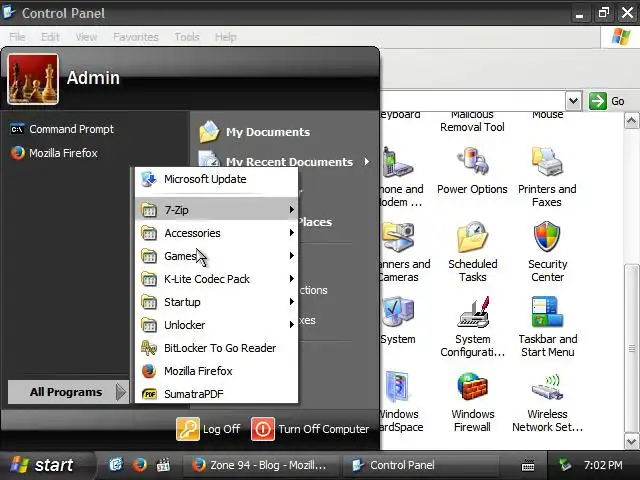This screenshot has width=640, height=480.
Task: Open System Configuration icon
Action: pos(473,327)
